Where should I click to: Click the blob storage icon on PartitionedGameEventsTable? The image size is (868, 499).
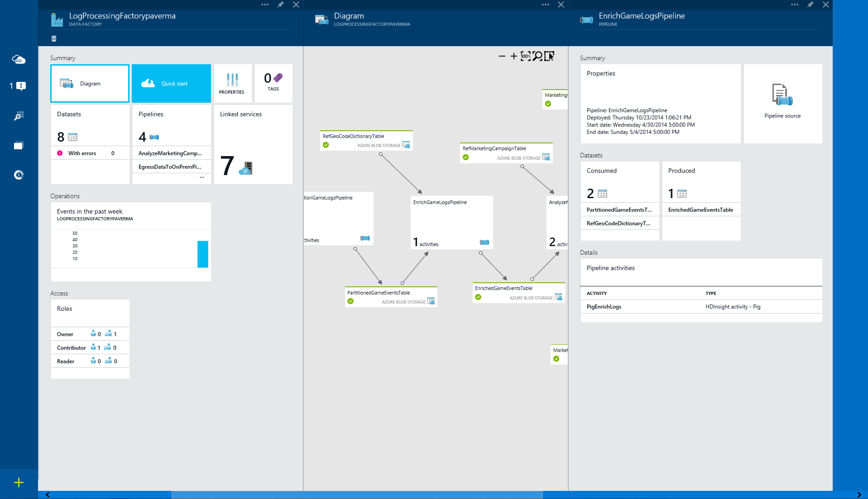[431, 301]
